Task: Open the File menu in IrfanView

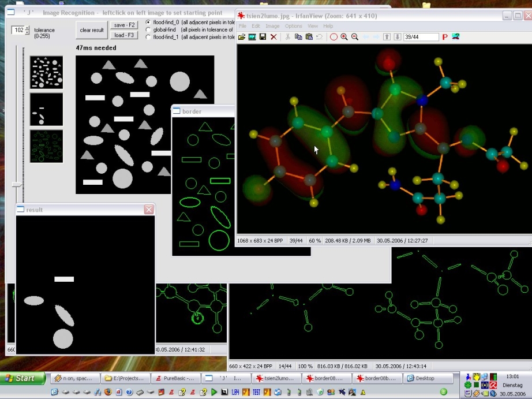Action: [x=242, y=26]
